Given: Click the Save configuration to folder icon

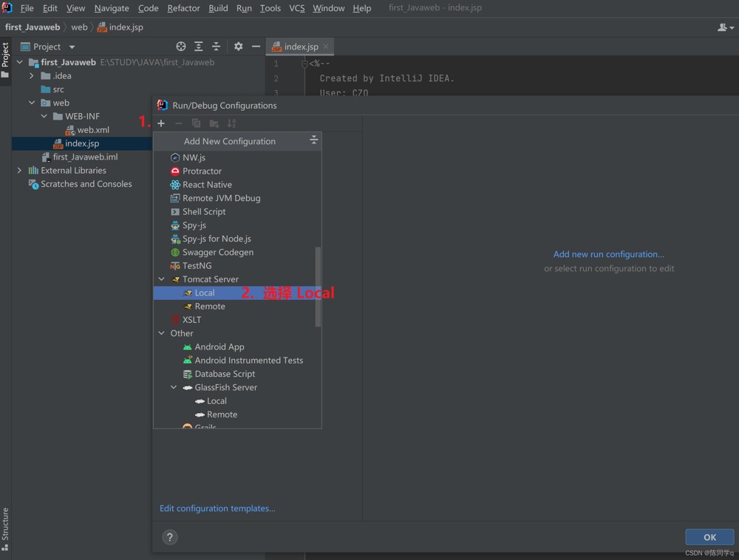Looking at the screenshot, I should click(214, 123).
